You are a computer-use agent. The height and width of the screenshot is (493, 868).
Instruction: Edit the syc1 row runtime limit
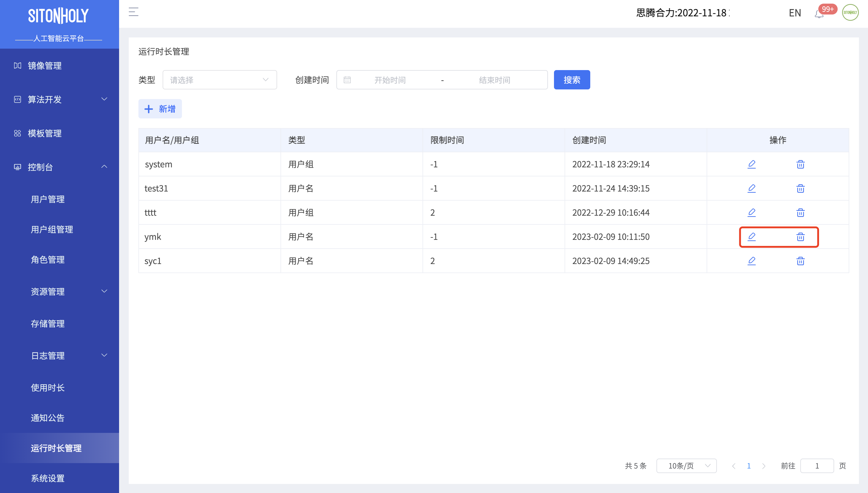[x=752, y=261]
